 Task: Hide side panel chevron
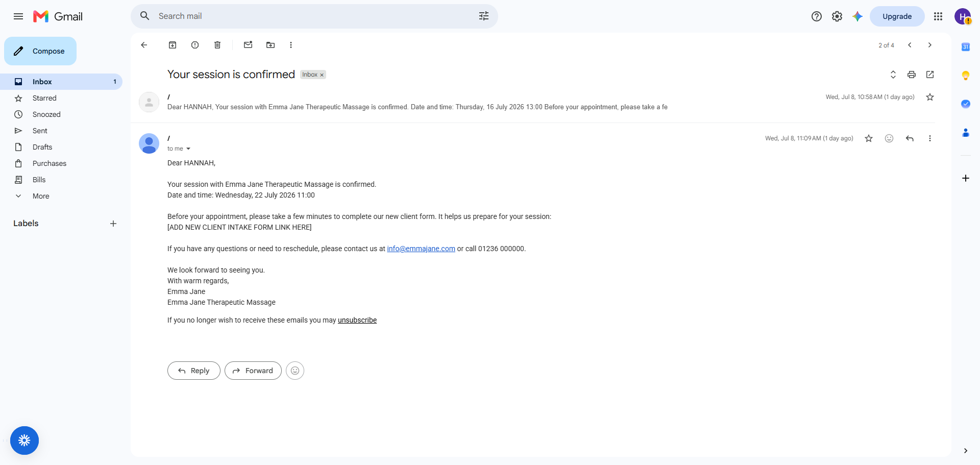pyautogui.click(x=966, y=451)
